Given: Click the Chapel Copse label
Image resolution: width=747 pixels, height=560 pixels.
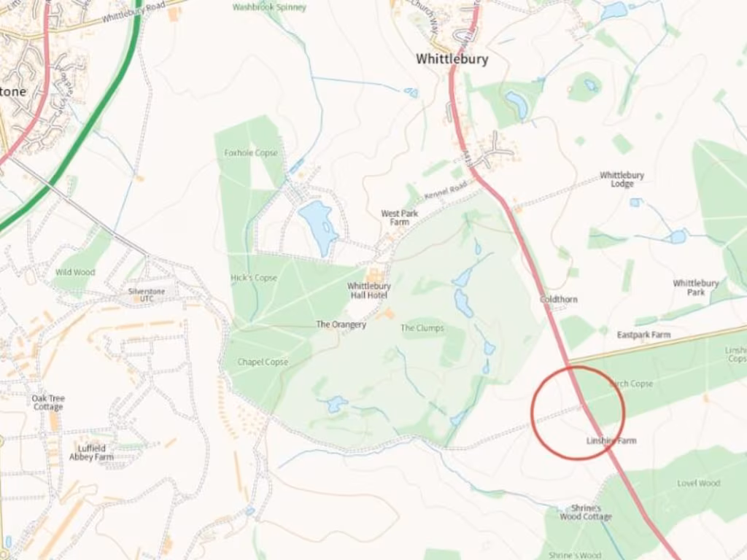Looking at the screenshot, I should click(263, 362).
